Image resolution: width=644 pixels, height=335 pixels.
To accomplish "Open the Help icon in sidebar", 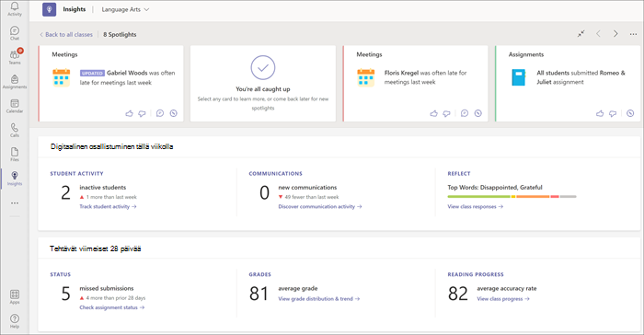I will [x=15, y=320].
